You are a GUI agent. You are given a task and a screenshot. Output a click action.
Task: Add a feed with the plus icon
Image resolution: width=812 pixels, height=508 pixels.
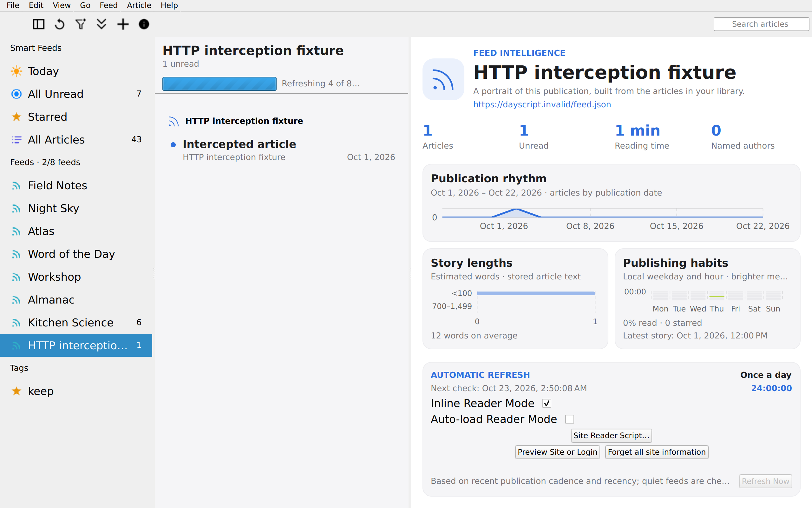point(123,24)
